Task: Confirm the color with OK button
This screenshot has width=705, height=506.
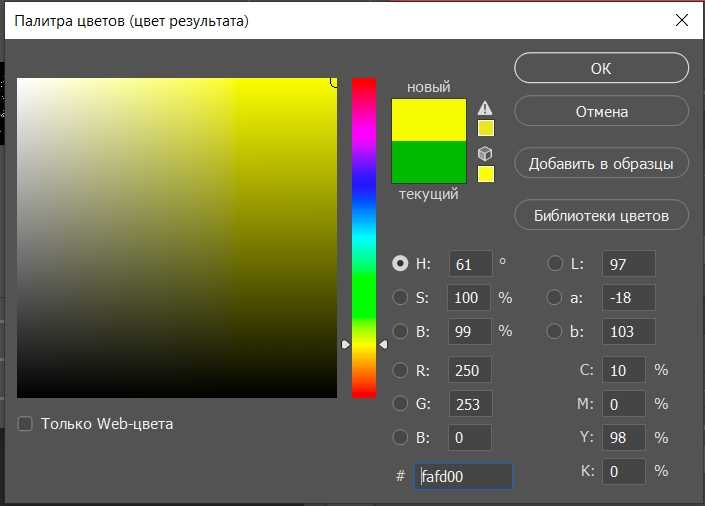Action: [601, 68]
